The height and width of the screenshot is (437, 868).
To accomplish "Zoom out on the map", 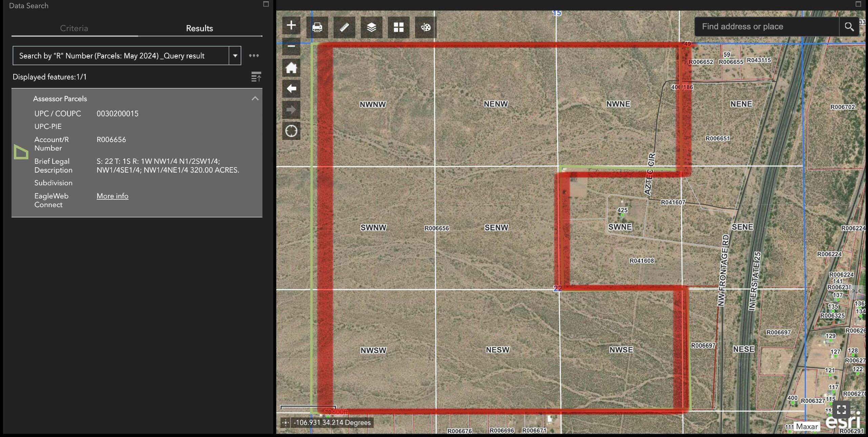I will pyautogui.click(x=291, y=47).
